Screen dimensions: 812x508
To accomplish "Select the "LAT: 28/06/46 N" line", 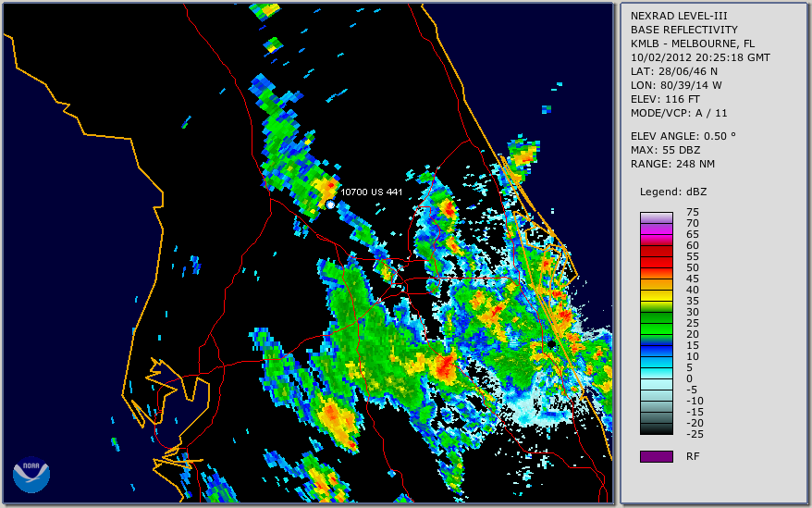I will (673, 71).
